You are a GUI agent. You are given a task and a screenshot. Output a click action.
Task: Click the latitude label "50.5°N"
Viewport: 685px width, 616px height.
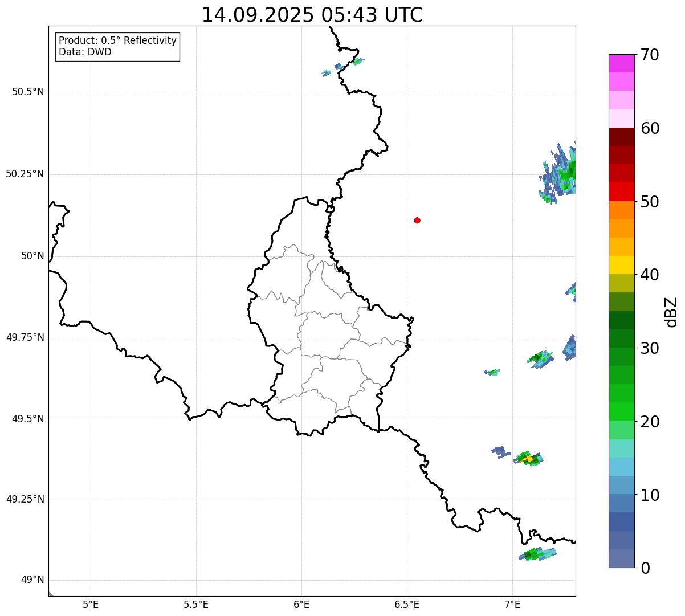(x=28, y=92)
